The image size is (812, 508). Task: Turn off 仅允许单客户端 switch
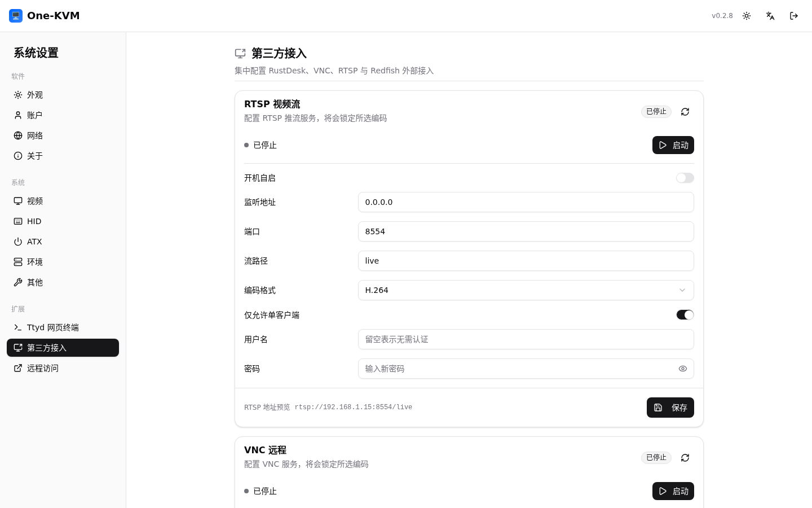click(685, 315)
